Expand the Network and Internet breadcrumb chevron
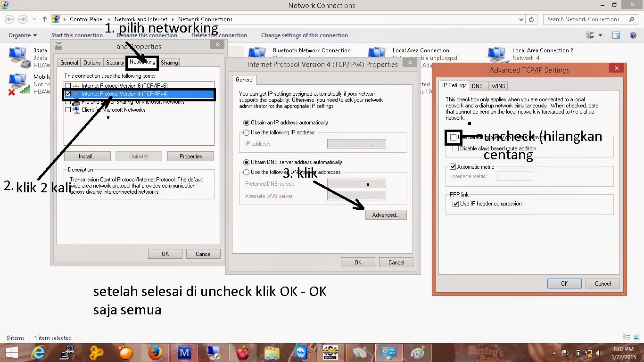This screenshot has height=362, width=644. 174,19
